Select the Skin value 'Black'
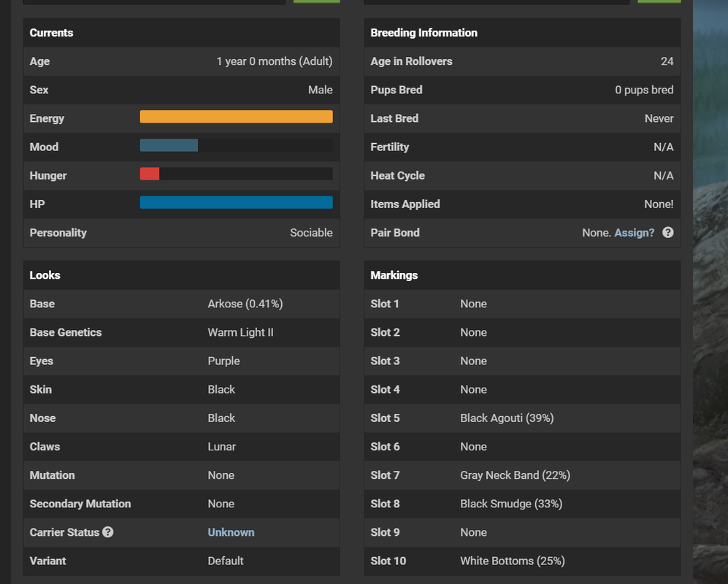This screenshot has width=728, height=584. pos(221,390)
